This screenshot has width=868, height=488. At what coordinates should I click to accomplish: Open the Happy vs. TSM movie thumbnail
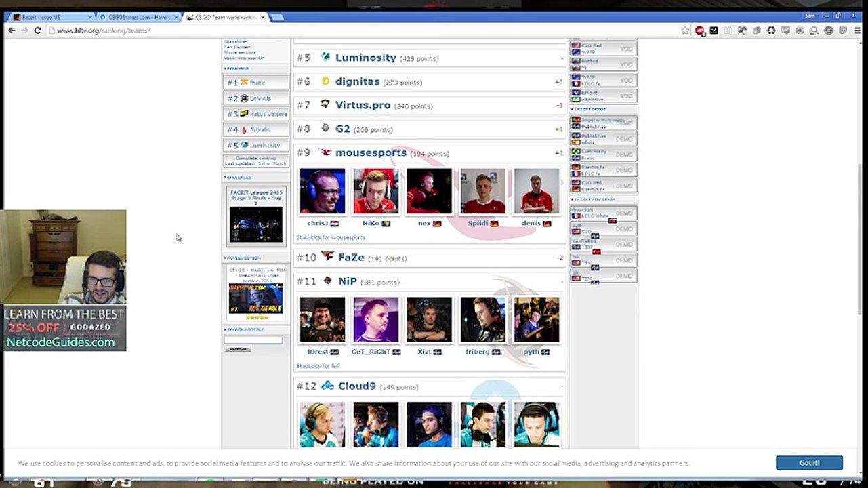click(x=256, y=298)
